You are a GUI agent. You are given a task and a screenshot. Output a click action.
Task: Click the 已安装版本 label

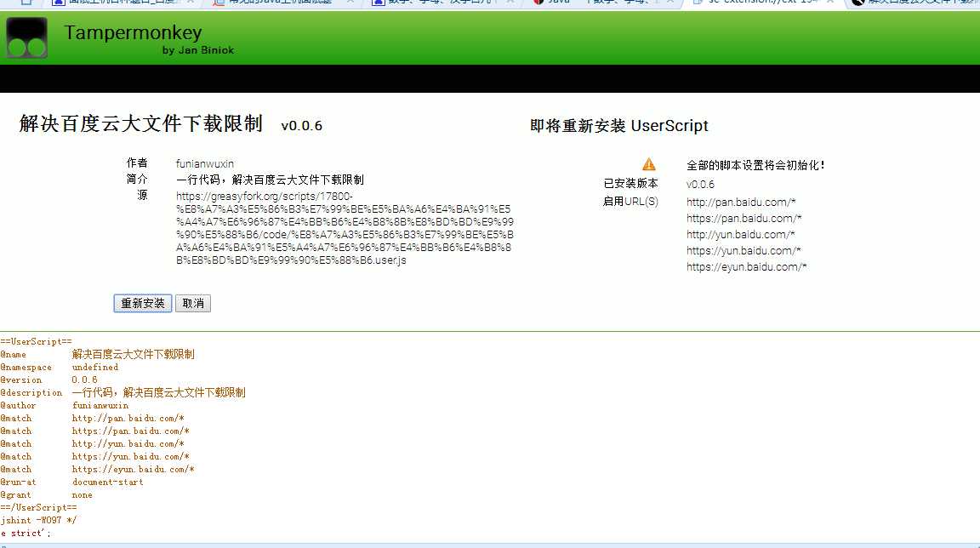point(630,184)
